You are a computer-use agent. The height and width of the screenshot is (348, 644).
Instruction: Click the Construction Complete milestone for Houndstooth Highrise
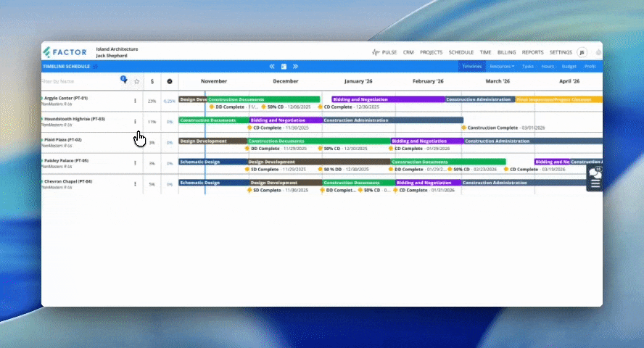tap(463, 128)
